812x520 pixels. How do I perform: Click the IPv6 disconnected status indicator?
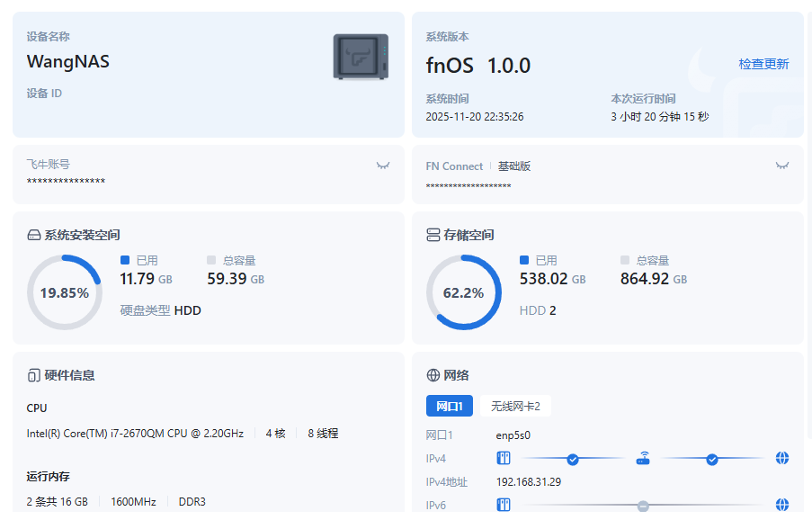coord(643,506)
